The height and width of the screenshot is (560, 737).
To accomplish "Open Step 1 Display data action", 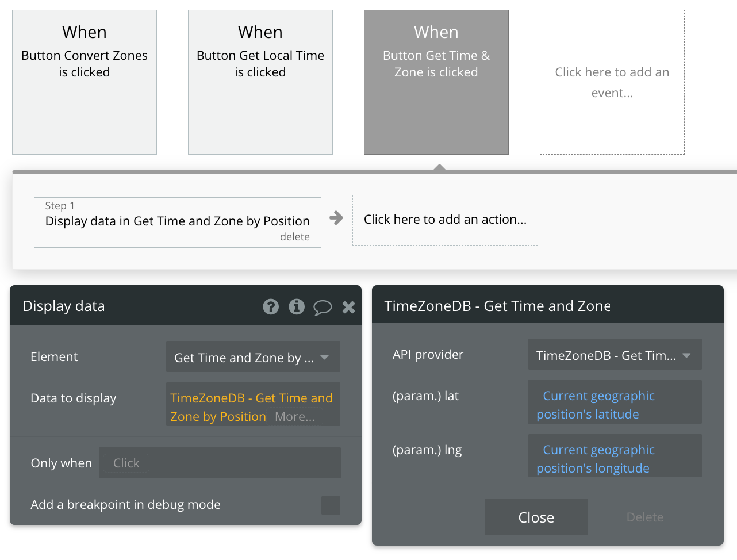I will click(178, 221).
